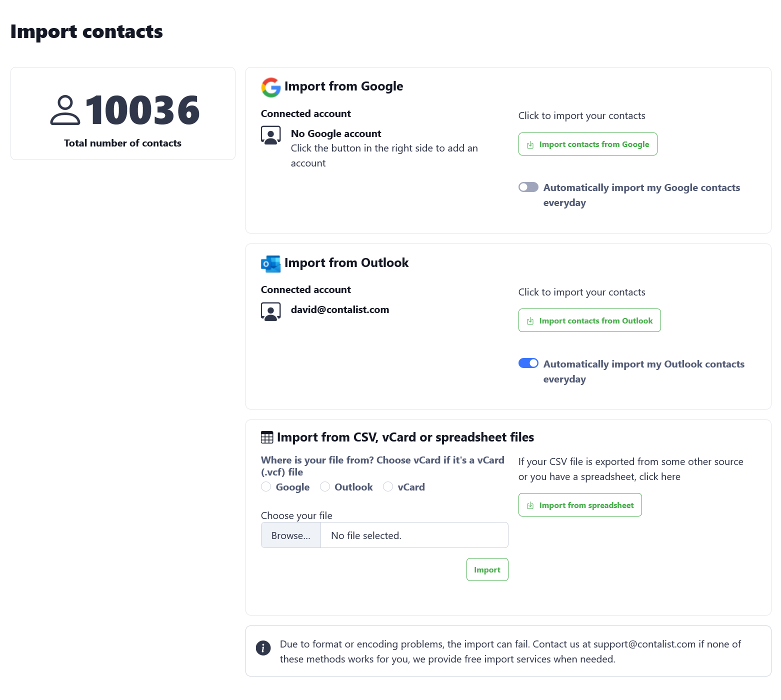The width and height of the screenshot is (781, 700).
Task: Click the Import from spreadsheet button
Action: [x=580, y=505]
